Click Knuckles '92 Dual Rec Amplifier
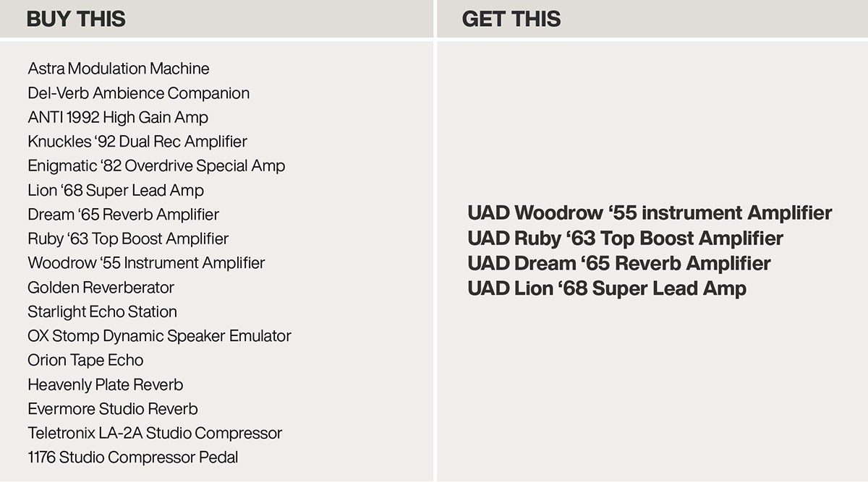Screen dimensions: 868x482 click(137, 142)
